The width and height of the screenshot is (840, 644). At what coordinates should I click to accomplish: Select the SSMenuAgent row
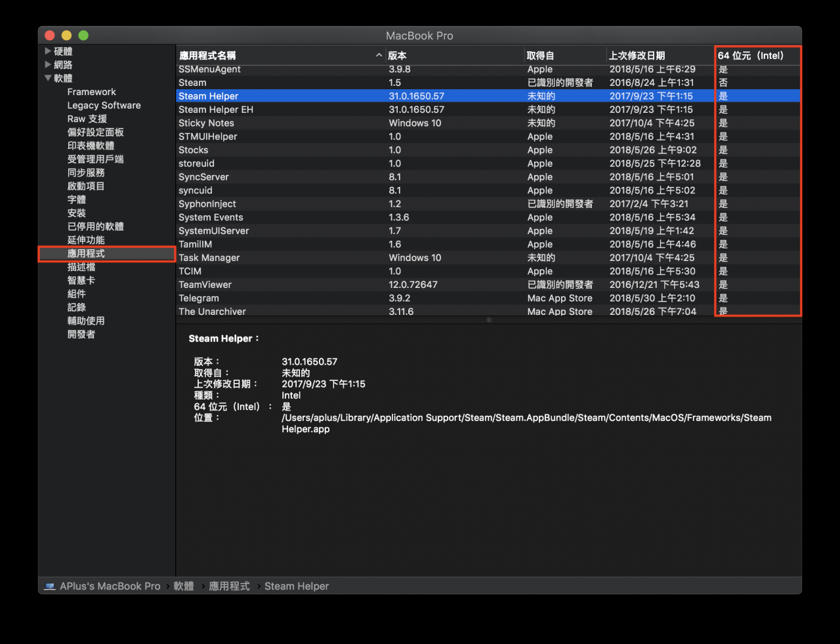pyautogui.click(x=488, y=69)
